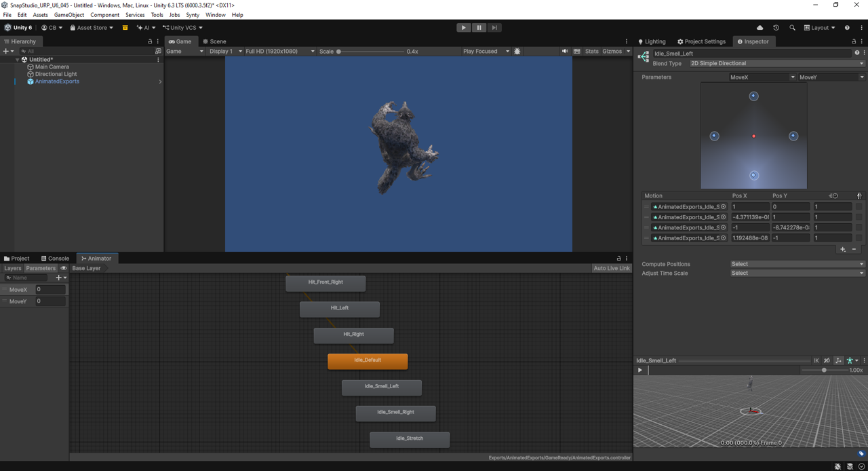Toggle 2D lighting icon in preview
The height and width of the screenshot is (471, 868).
827,360
